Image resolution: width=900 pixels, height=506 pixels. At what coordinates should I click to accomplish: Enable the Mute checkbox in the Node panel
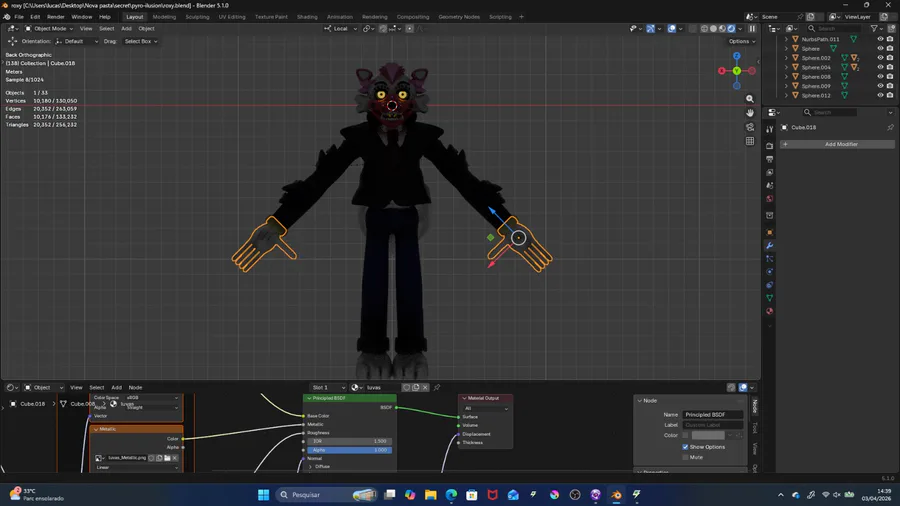pyautogui.click(x=686, y=457)
